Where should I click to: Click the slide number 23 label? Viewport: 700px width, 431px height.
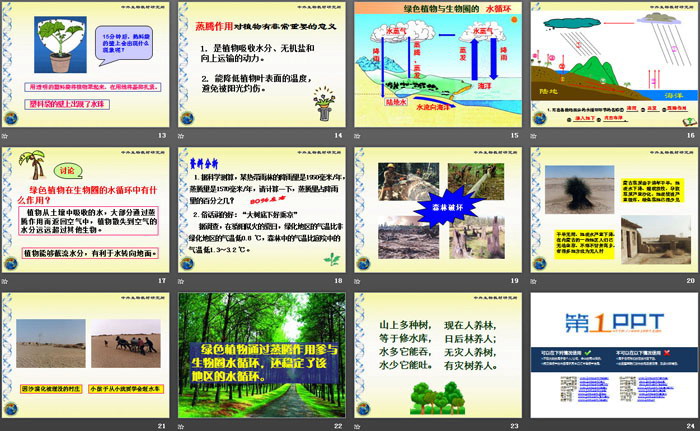(x=515, y=426)
